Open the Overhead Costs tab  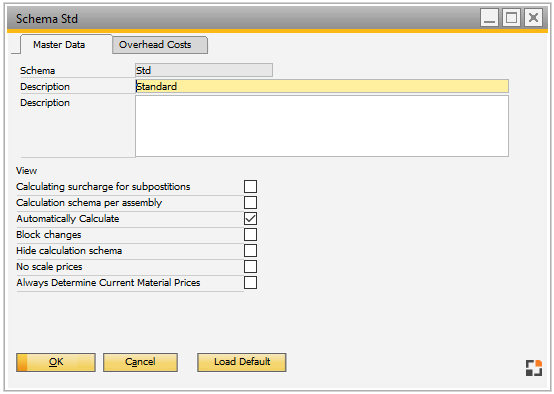pyautogui.click(x=160, y=45)
